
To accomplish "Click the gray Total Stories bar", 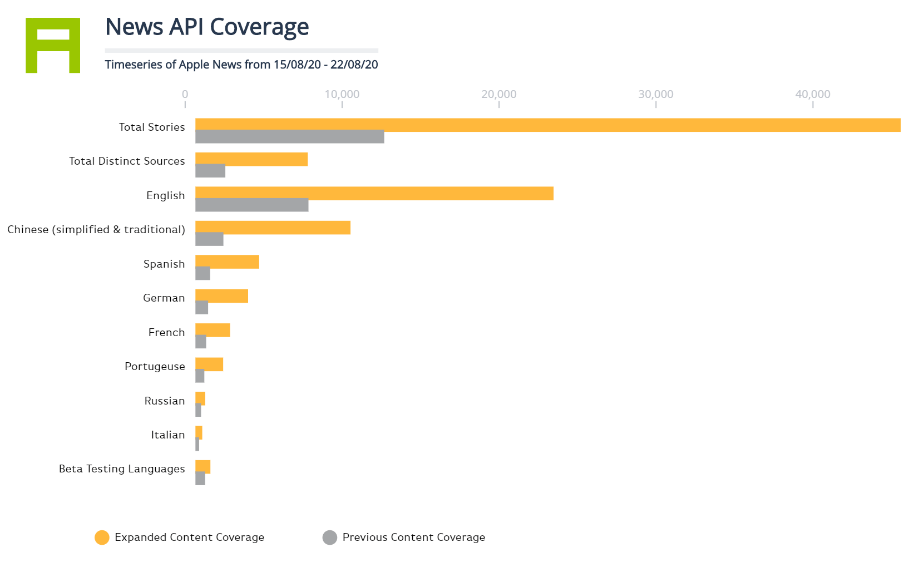I will [x=290, y=137].
